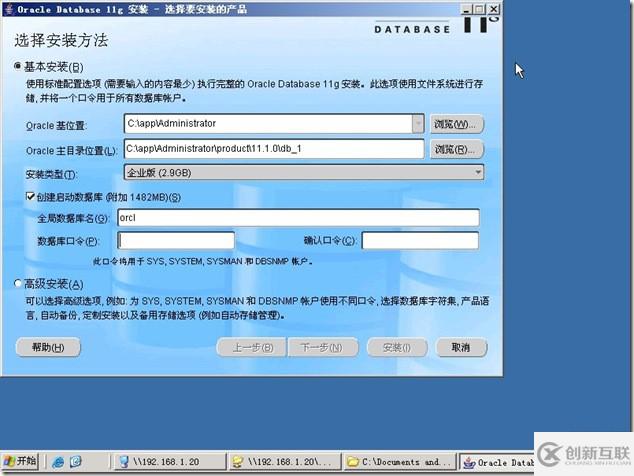Cancel installation with the 取消 button
This screenshot has height=476, width=634.
[461, 347]
